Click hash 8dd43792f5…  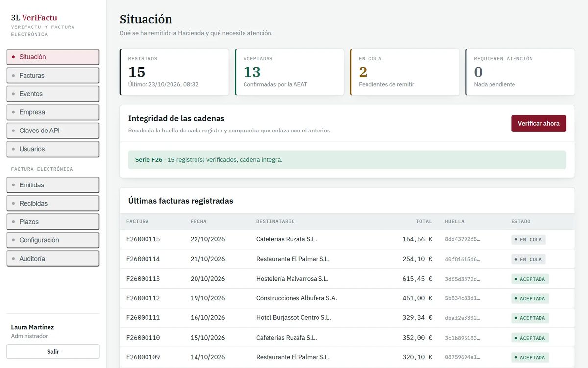[463, 240]
